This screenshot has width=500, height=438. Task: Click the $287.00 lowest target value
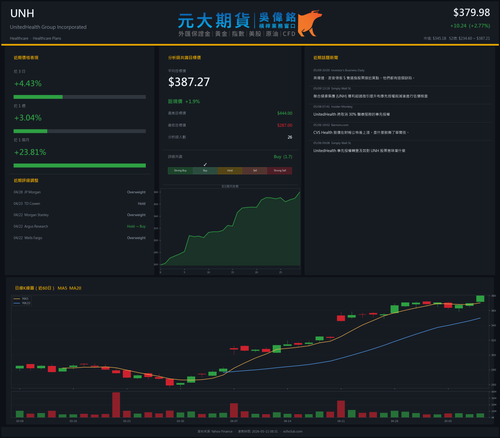coord(285,125)
